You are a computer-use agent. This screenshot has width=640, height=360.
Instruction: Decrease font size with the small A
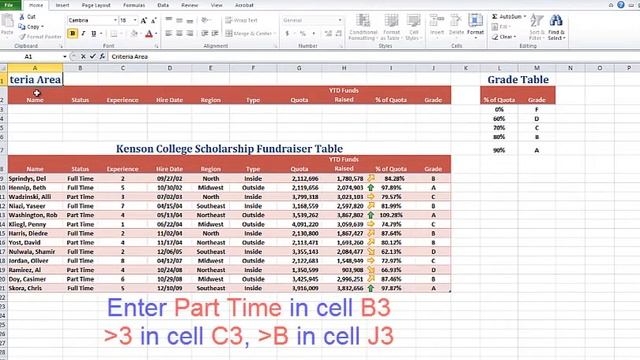tap(154, 20)
